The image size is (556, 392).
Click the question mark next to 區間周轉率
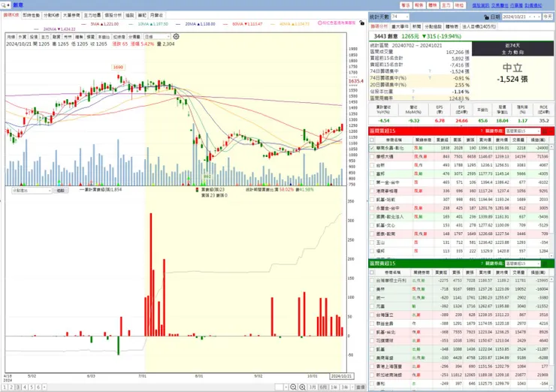click(x=413, y=98)
